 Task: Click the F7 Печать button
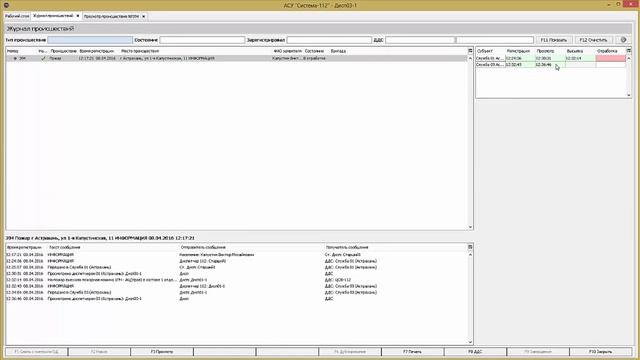(412, 351)
